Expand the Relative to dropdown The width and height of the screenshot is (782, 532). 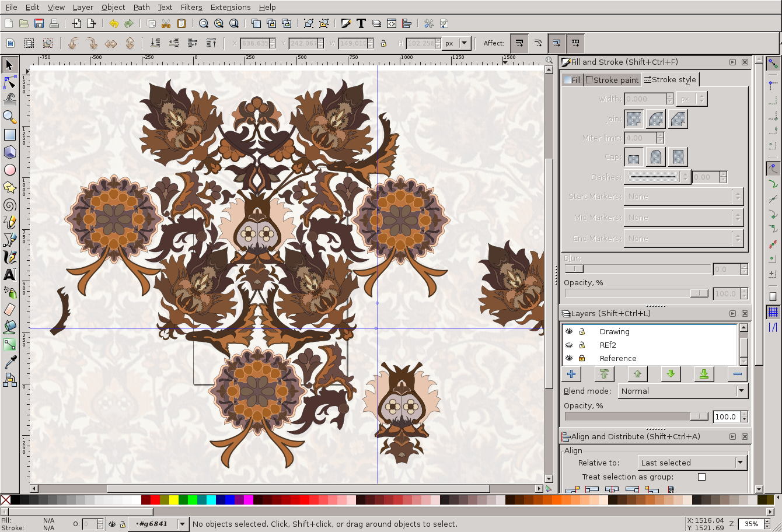coord(692,463)
